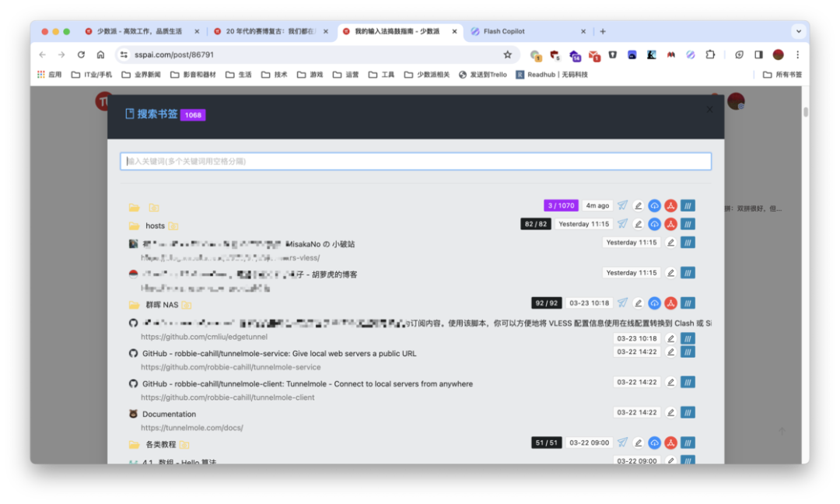The image size is (840, 504).
Task: Open the 少数派相关 bookmarks folder
Action: click(x=427, y=75)
